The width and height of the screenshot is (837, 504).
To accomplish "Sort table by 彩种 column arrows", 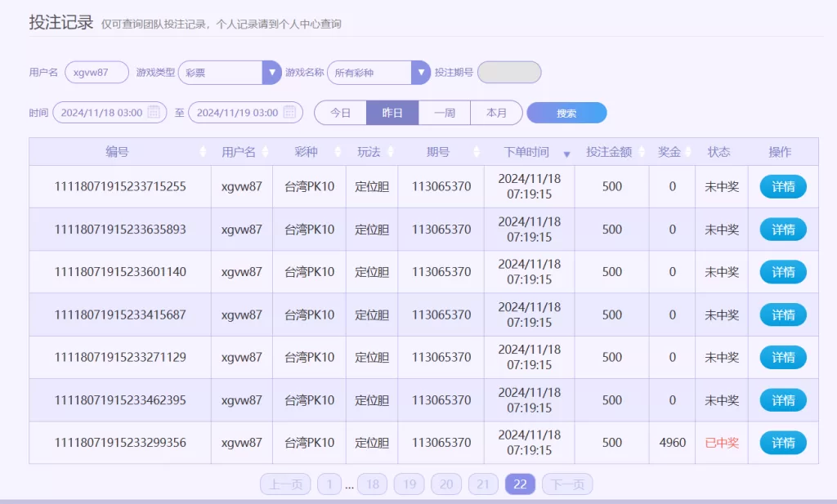I will (338, 152).
